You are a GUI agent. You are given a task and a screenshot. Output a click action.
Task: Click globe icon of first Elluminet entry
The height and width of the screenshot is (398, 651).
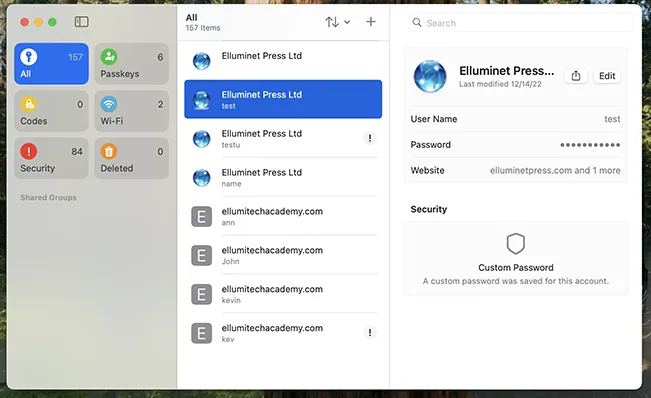202,61
